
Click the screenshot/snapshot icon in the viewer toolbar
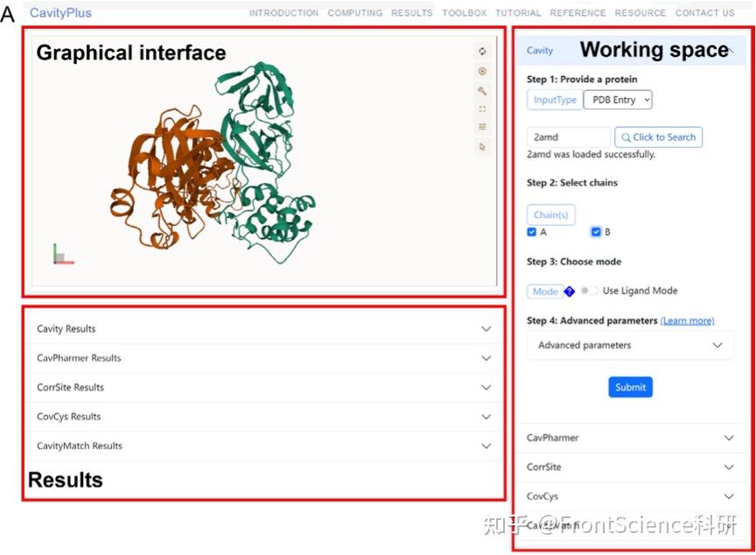(x=481, y=72)
